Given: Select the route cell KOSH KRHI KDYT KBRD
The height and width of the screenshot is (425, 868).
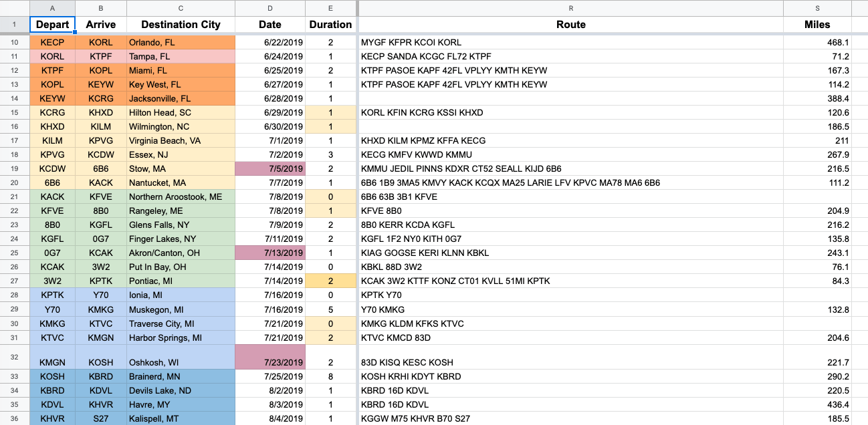Looking at the screenshot, I should pos(570,377).
